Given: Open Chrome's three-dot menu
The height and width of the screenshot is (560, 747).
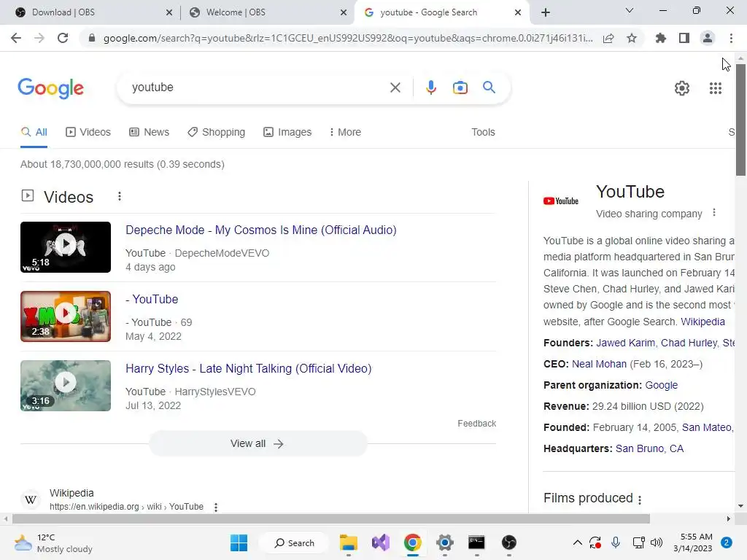Looking at the screenshot, I should click(x=731, y=38).
